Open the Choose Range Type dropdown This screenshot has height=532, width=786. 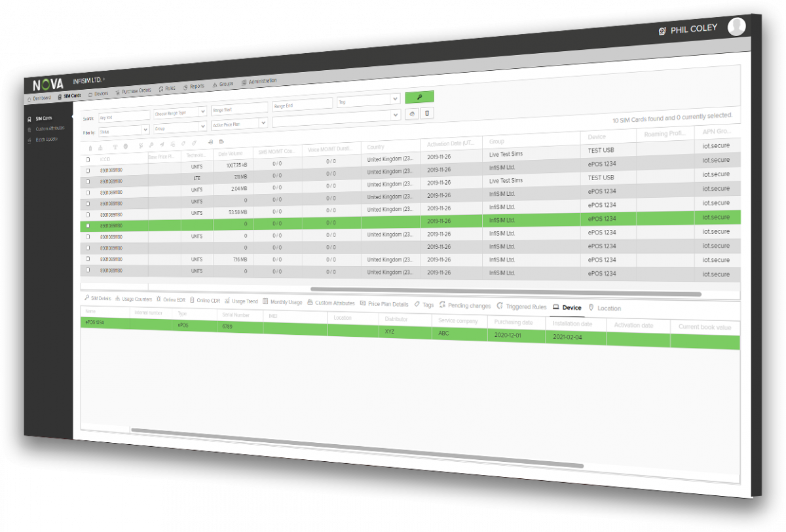[179, 112]
